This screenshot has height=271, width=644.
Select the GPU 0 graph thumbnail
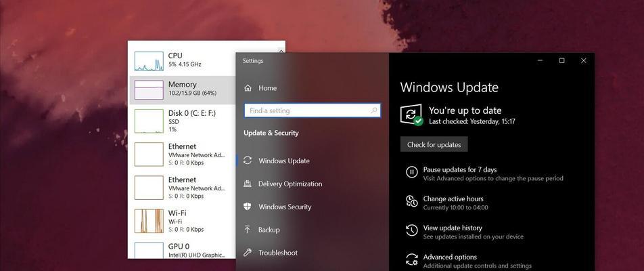pos(149,250)
